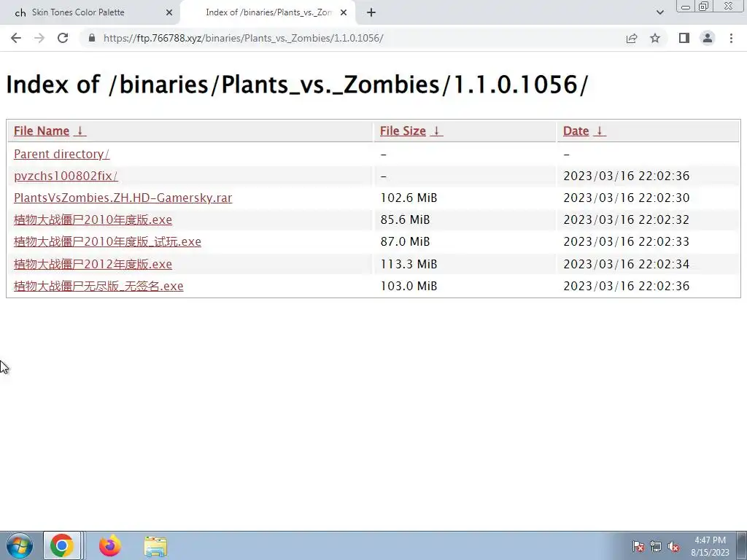Click date 2023/03/16 22:02:33
Image resolution: width=747 pixels, height=560 pixels.
pos(627,241)
